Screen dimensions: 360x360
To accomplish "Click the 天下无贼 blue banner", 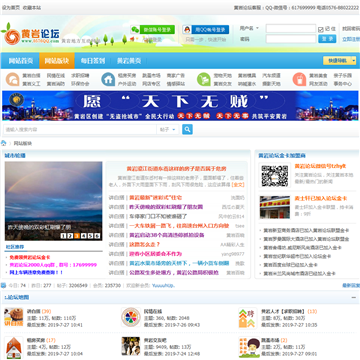I will point(180,105).
